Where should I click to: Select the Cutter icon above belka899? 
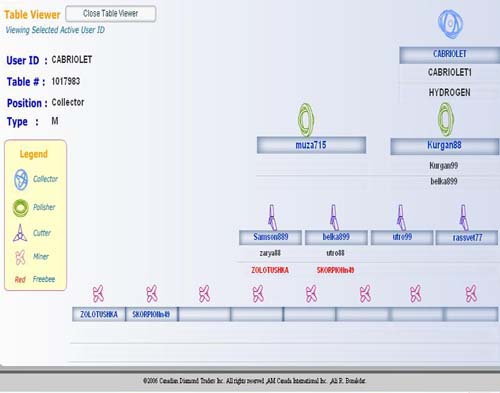pos(334,217)
